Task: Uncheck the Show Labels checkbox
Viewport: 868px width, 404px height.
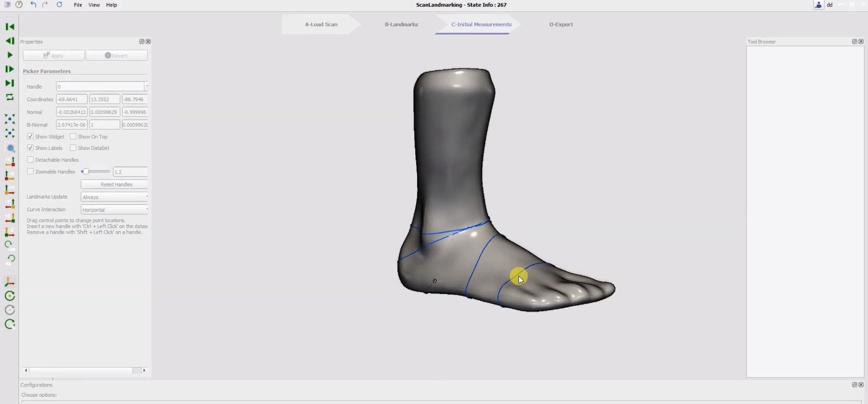Action: pos(30,147)
